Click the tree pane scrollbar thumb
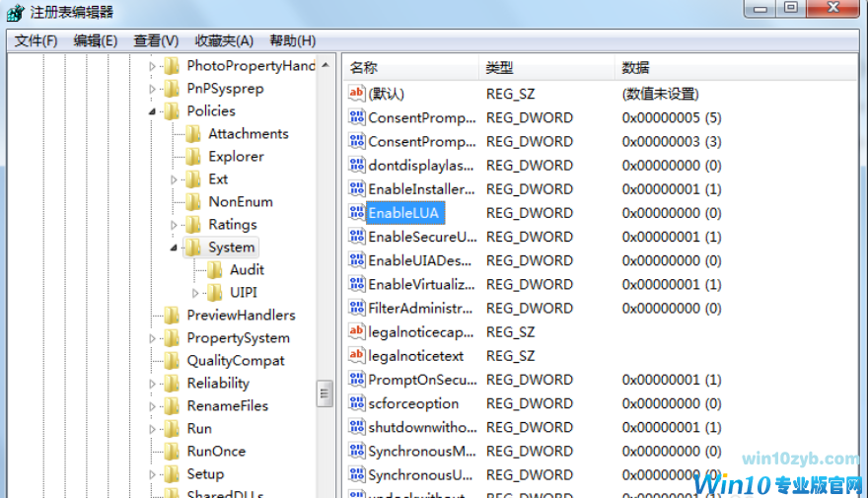The height and width of the screenshot is (498, 868). tap(325, 393)
